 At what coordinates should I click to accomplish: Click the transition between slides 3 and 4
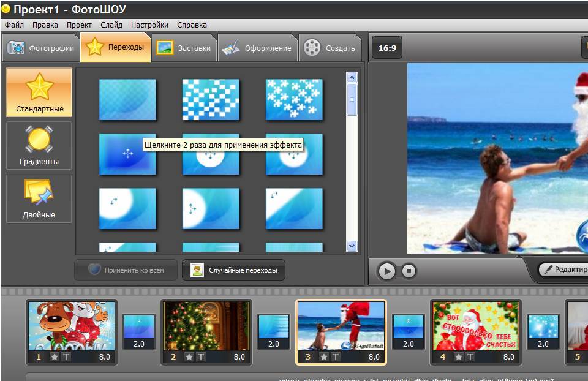tap(409, 332)
